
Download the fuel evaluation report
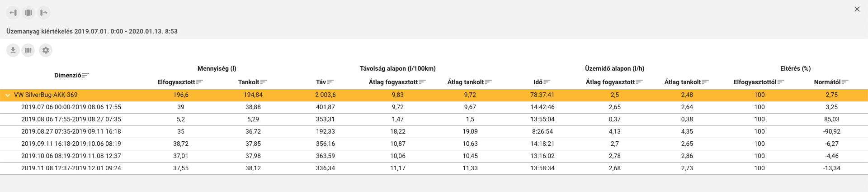(13, 50)
